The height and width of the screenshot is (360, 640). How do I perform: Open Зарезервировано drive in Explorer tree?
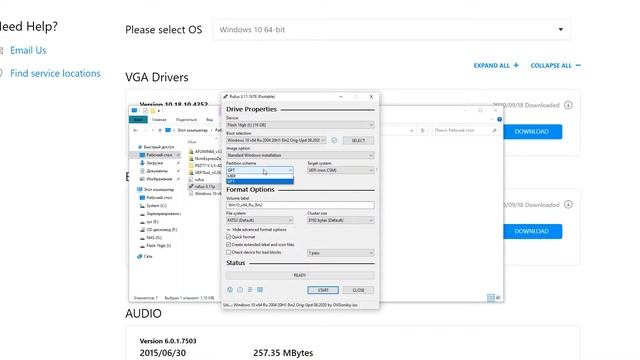point(160,213)
